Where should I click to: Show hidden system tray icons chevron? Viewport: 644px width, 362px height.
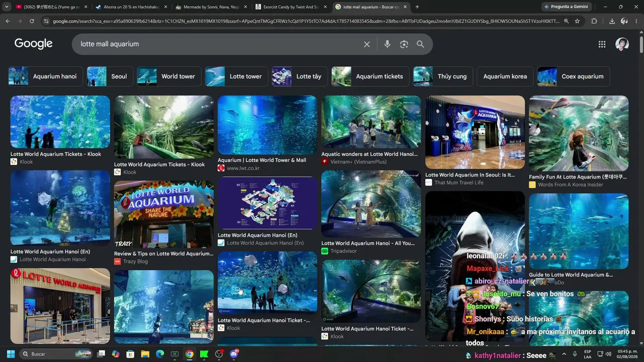tap(564, 354)
